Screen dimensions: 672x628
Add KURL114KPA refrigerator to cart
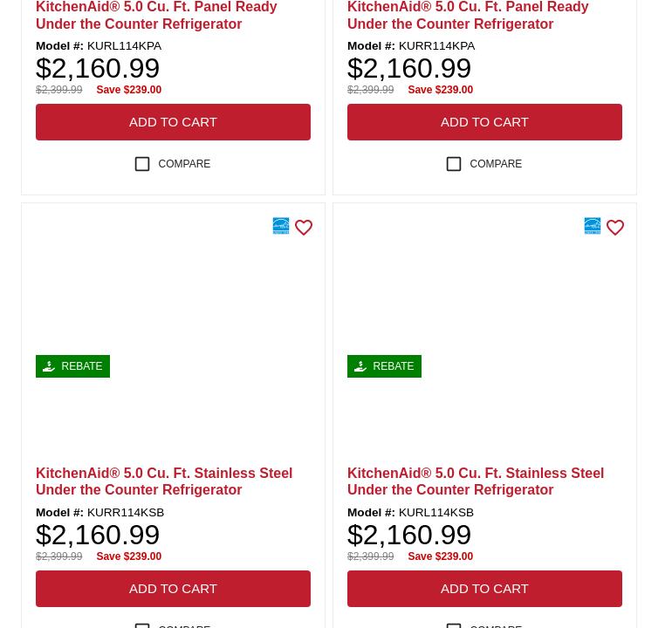173,122
